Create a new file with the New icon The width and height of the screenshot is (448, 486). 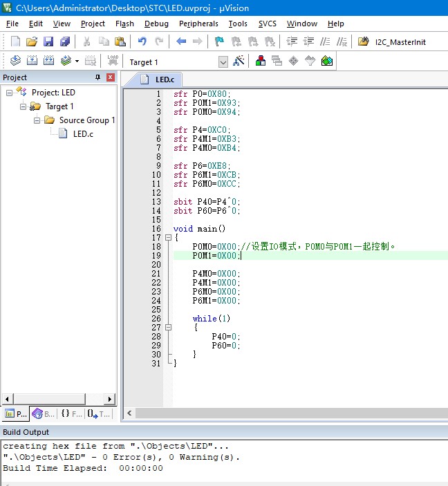click(15, 41)
